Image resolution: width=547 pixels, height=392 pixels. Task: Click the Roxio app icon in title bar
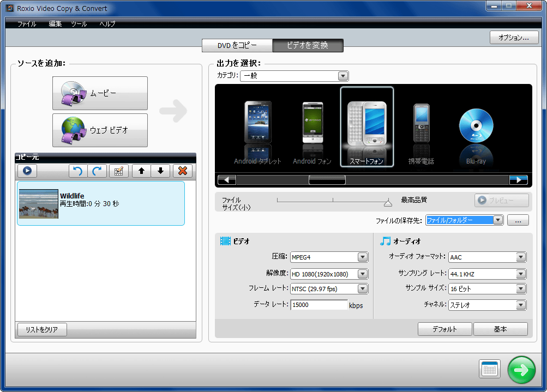10,8
